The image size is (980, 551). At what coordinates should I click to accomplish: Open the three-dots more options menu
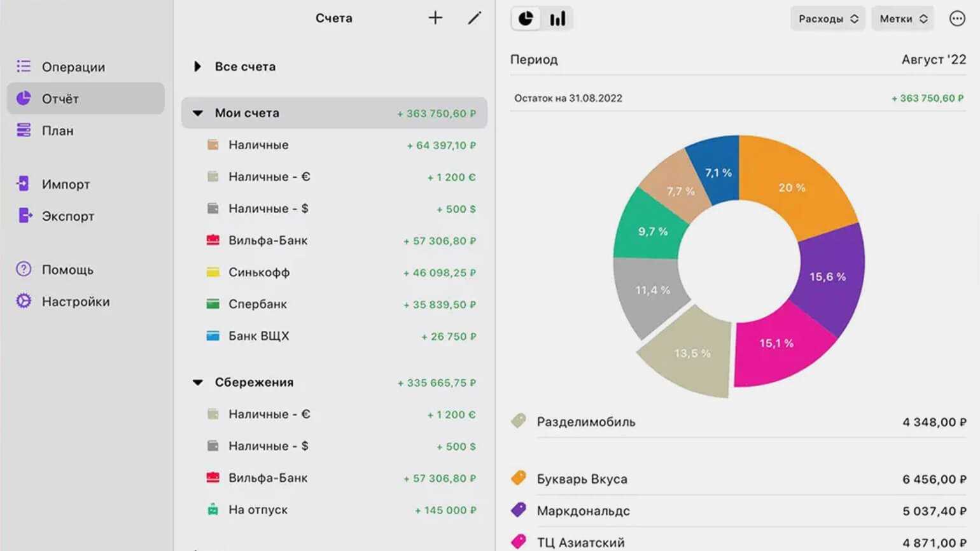tap(957, 18)
